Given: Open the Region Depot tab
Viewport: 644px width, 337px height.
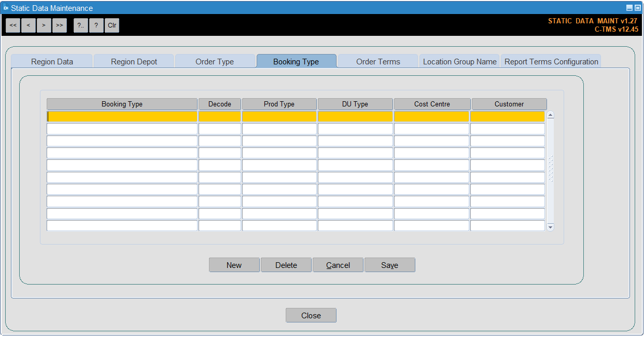Looking at the screenshot, I should point(134,61).
